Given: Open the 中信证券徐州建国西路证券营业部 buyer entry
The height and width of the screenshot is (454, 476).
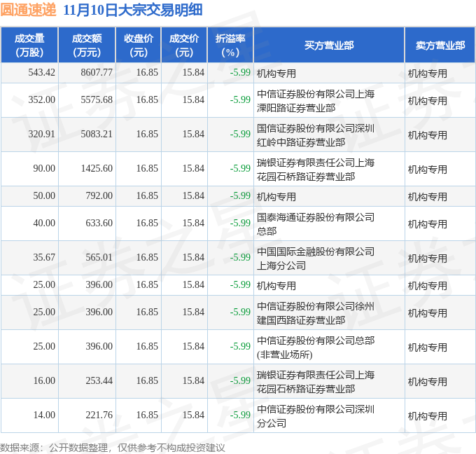Looking at the screenshot, I should pyautogui.click(x=316, y=312).
